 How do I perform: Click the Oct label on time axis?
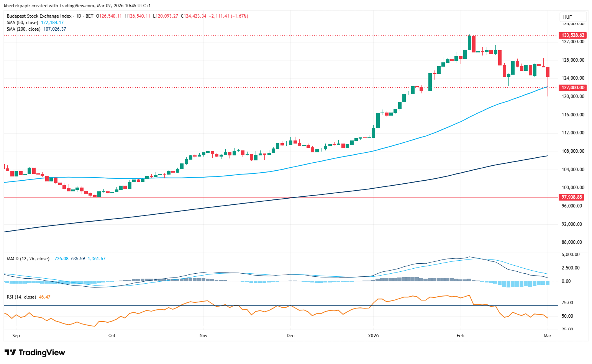112,336
